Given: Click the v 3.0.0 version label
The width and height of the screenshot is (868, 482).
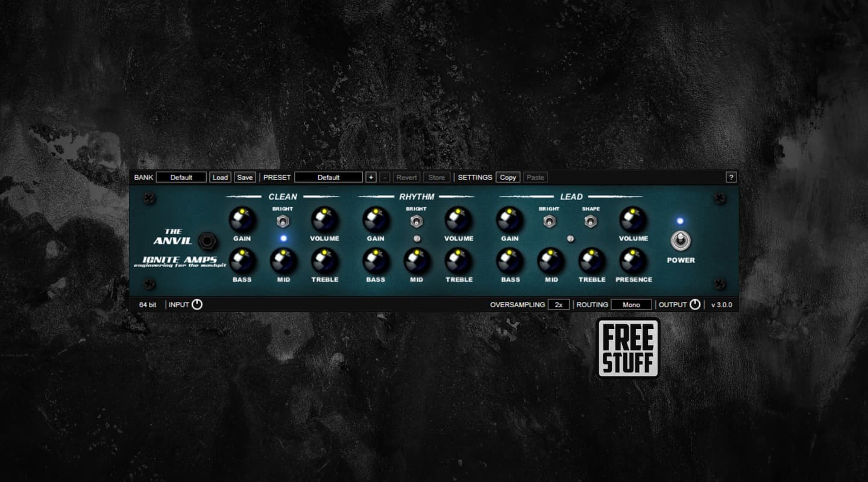Looking at the screenshot, I should [722, 305].
